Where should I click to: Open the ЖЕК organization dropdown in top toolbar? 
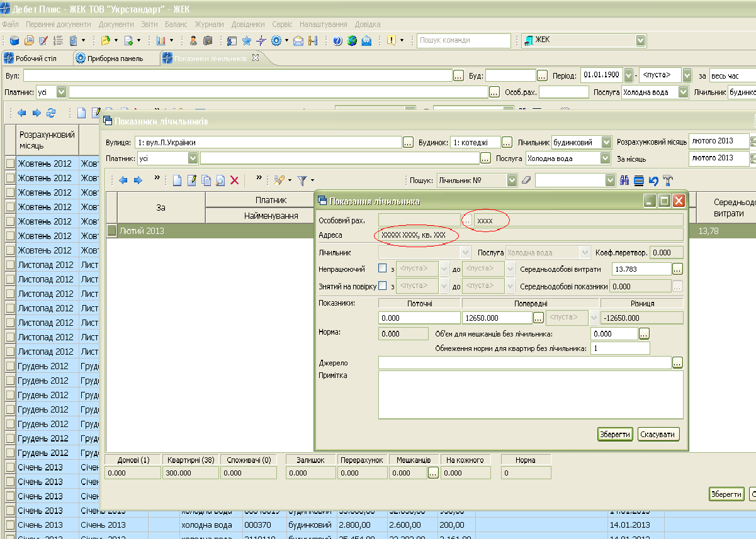click(x=641, y=40)
